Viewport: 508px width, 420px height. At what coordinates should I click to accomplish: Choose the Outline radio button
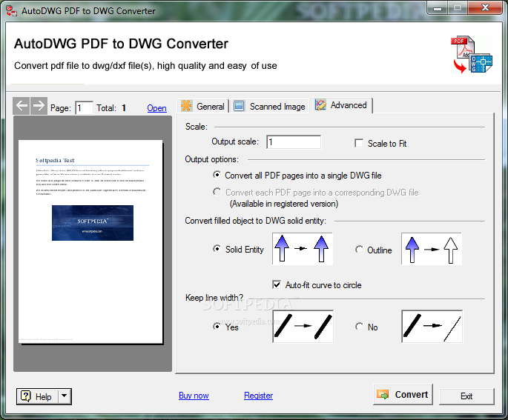(x=359, y=250)
